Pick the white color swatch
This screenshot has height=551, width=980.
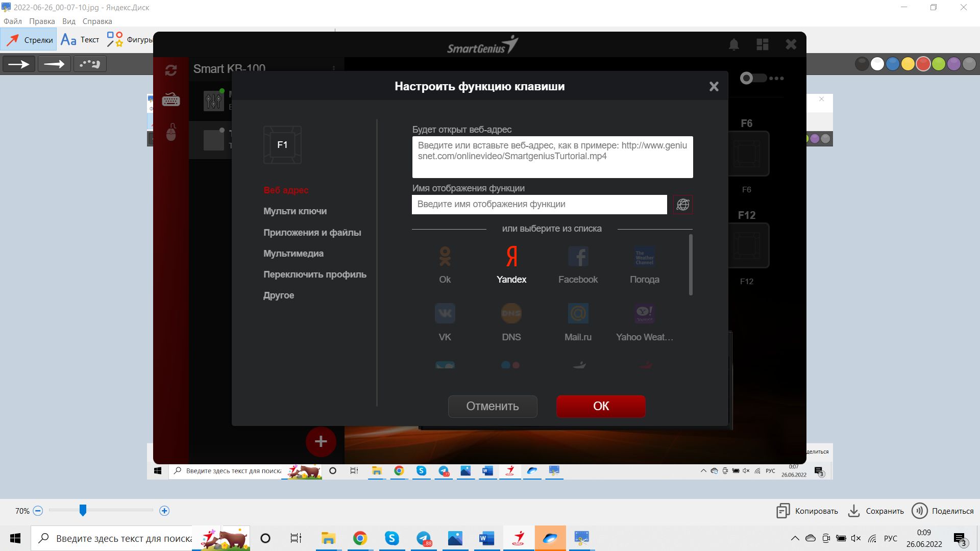point(877,64)
